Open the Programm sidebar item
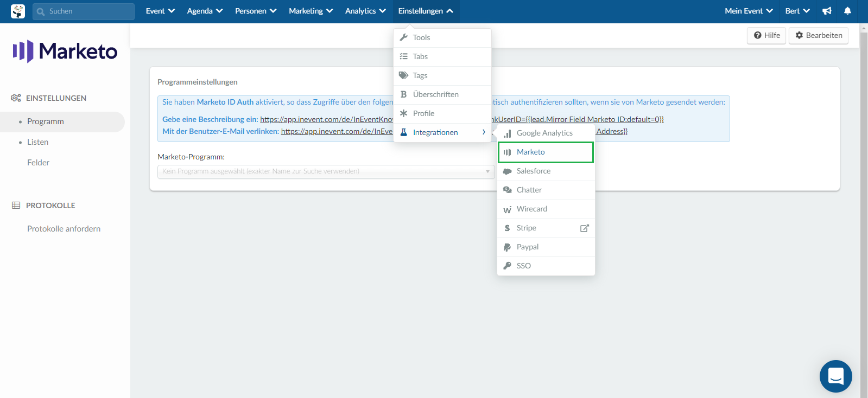The height and width of the screenshot is (398, 868). [62, 122]
